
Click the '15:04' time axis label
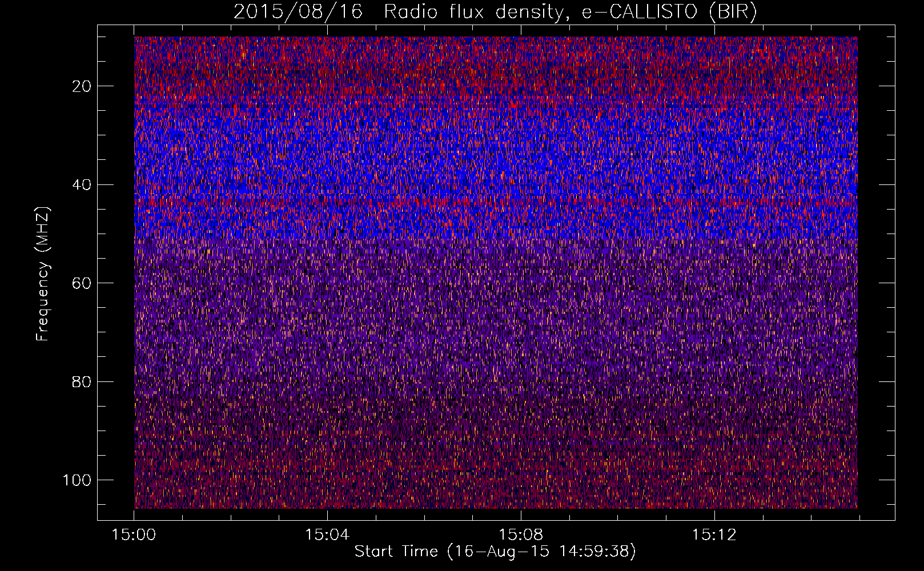click(x=327, y=535)
